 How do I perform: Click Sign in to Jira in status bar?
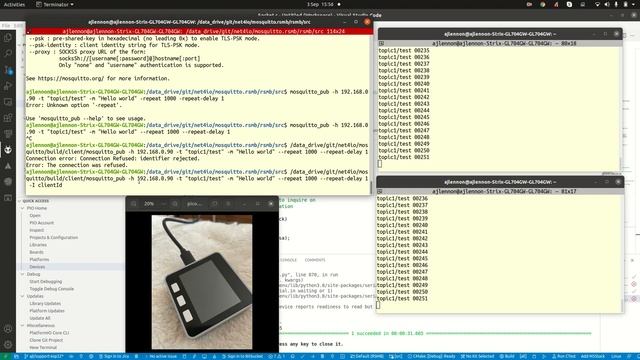point(113,356)
